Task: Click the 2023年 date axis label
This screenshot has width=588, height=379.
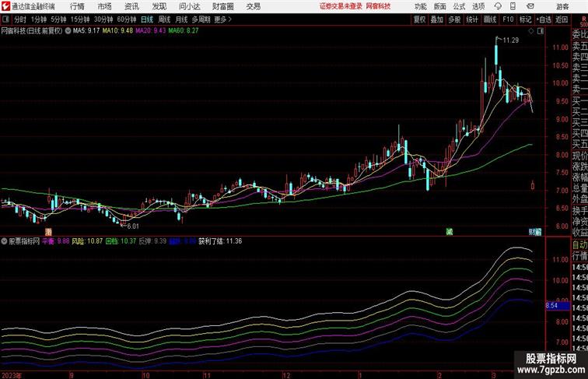Action: [12, 375]
